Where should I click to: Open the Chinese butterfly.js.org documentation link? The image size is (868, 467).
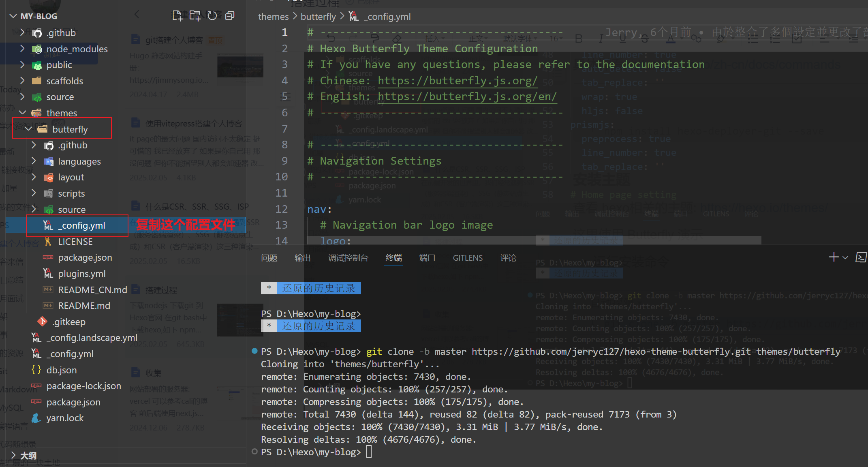point(458,81)
